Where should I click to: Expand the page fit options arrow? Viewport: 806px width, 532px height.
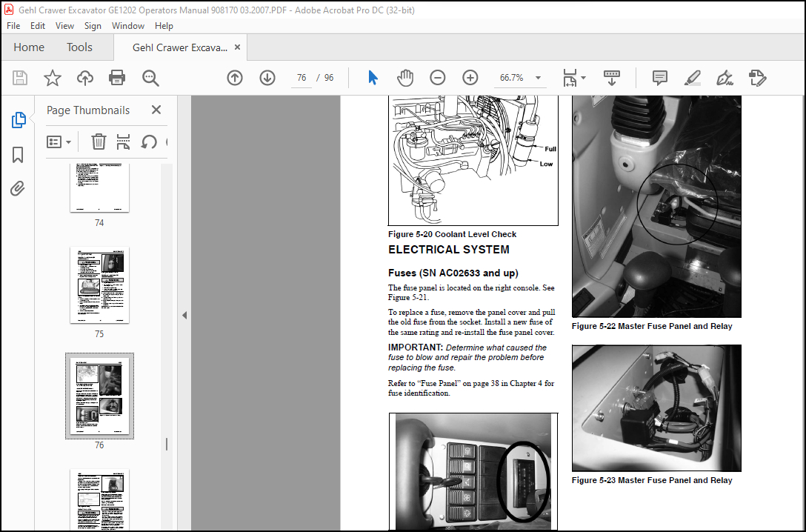(x=583, y=78)
